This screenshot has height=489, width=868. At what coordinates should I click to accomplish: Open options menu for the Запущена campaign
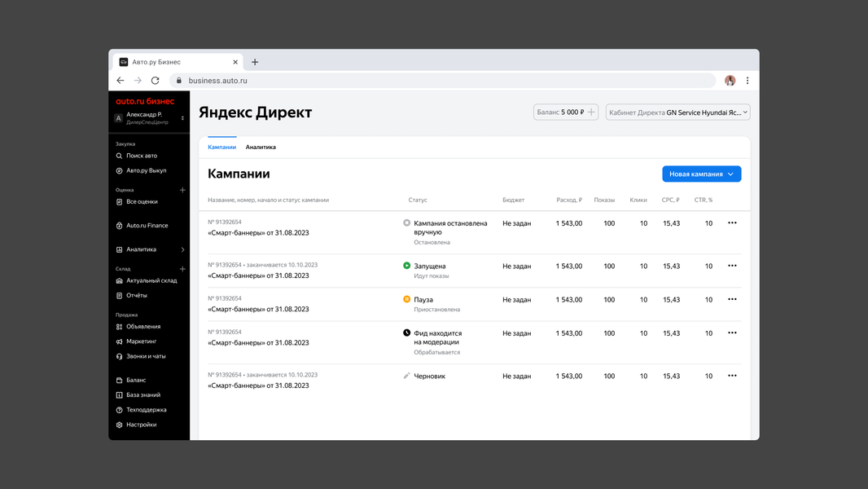click(732, 266)
